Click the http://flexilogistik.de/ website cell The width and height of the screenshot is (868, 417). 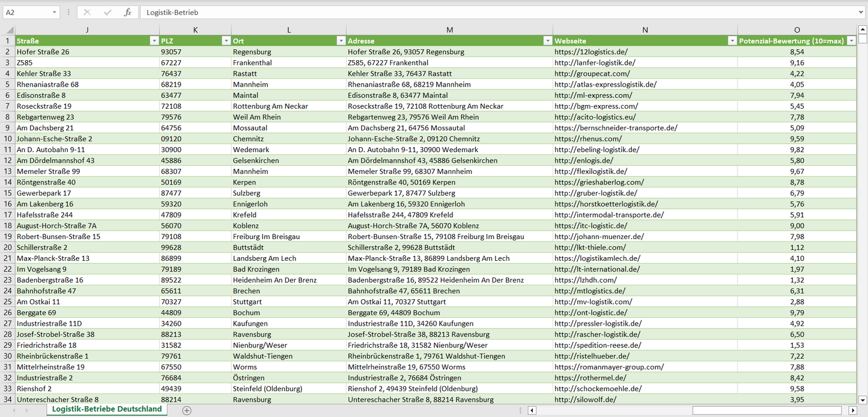[x=590, y=171]
